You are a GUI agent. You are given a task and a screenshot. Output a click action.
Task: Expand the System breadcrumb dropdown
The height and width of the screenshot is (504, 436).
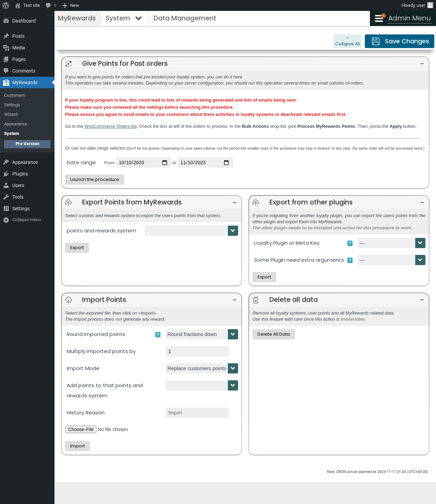[139, 18]
